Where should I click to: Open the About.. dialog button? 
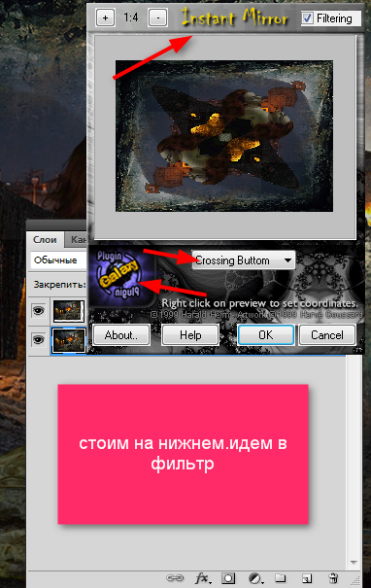point(121,335)
